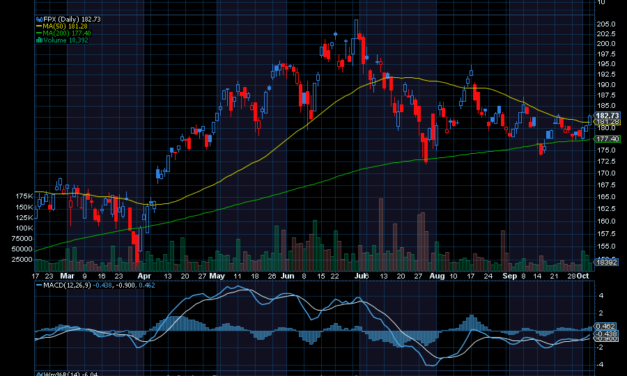Click the May date axis label

(217, 276)
